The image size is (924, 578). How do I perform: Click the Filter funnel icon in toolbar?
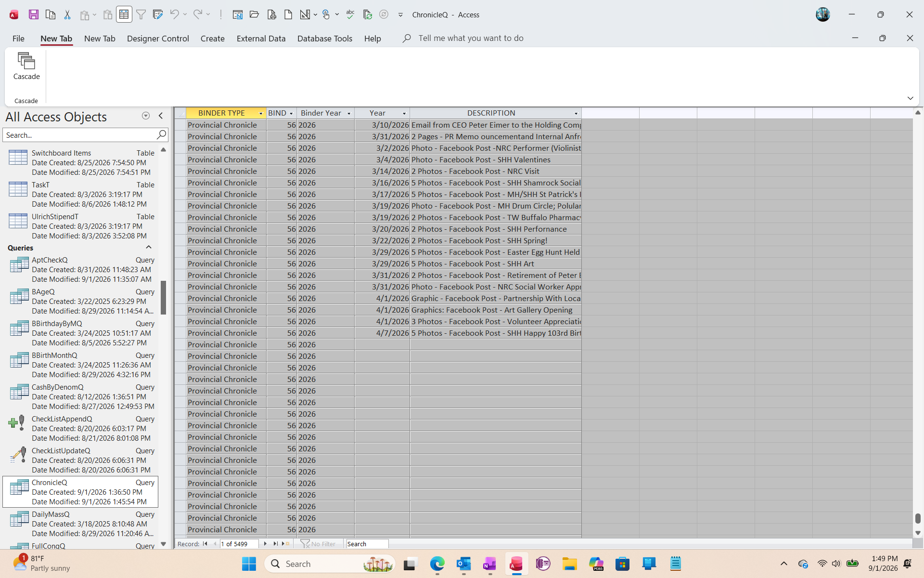[141, 14]
